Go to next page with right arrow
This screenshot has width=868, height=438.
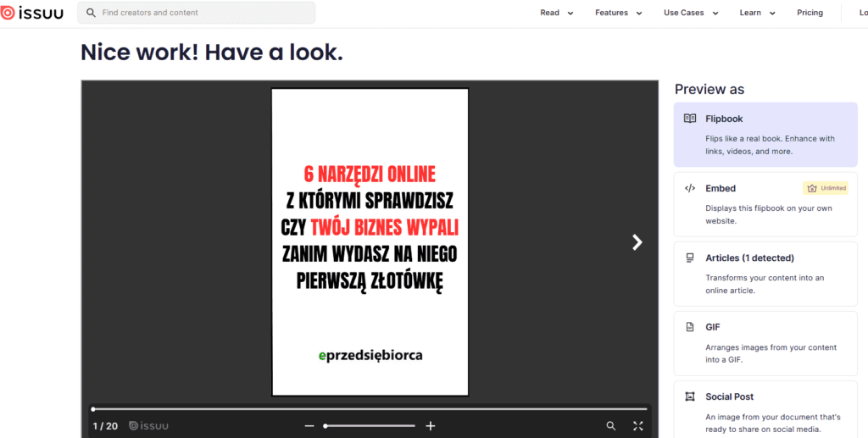point(637,242)
